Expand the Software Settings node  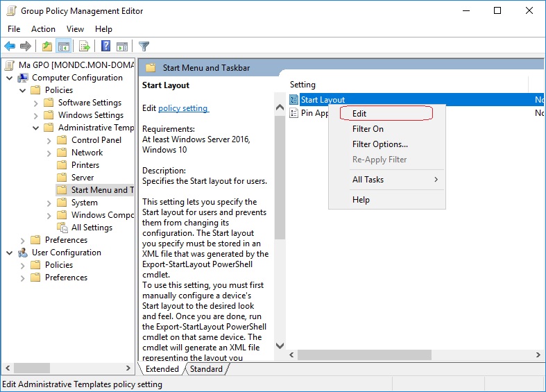[x=36, y=103]
